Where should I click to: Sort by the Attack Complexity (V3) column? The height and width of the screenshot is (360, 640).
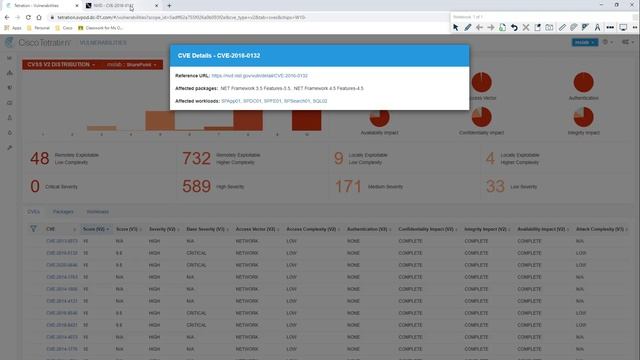click(602, 229)
